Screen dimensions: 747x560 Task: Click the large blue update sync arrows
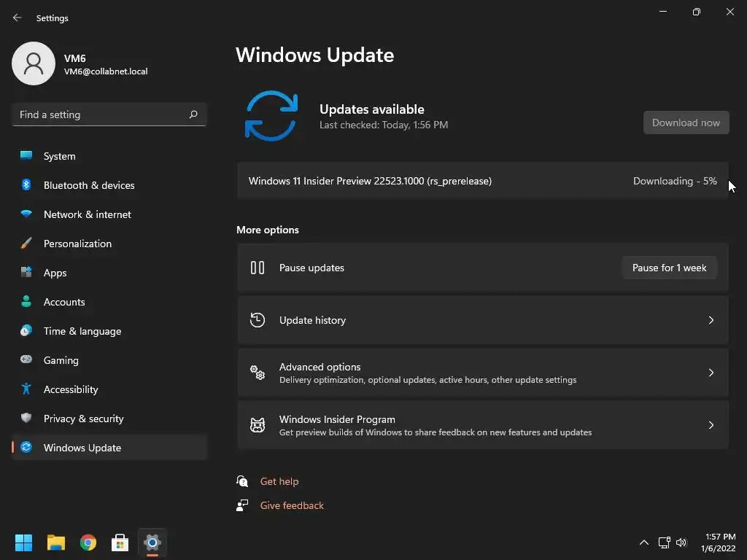(271, 116)
